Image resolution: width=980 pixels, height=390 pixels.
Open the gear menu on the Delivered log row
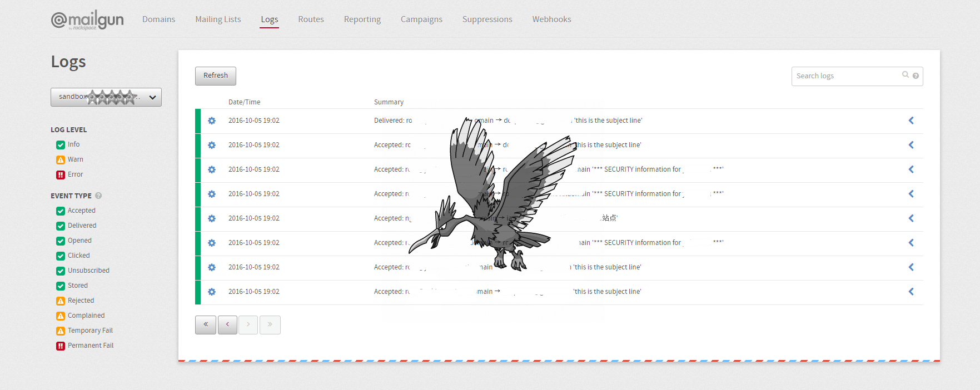pos(212,121)
